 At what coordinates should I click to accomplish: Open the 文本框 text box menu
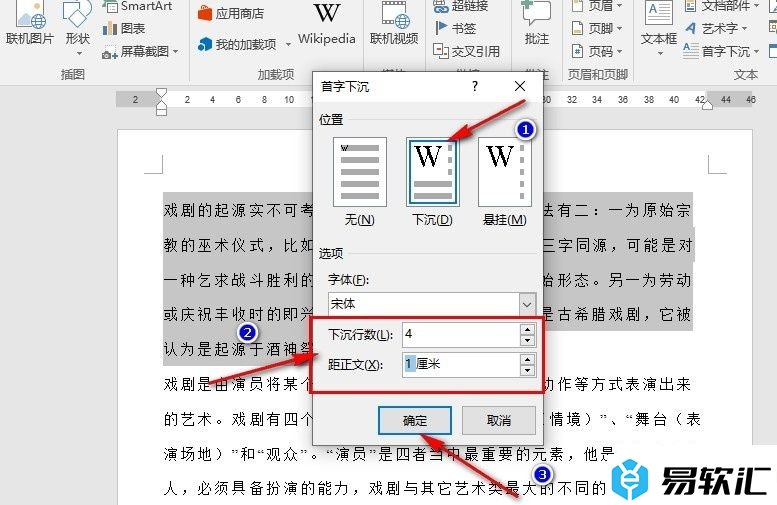click(x=659, y=27)
